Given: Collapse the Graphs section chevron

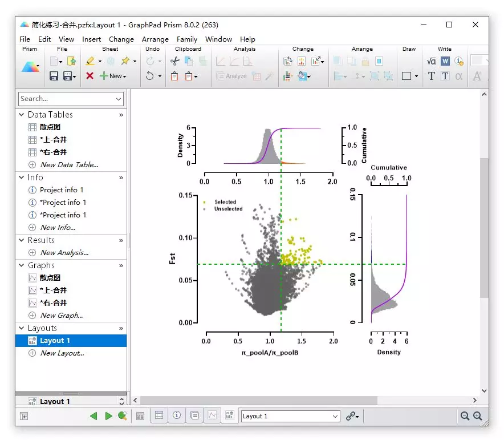Looking at the screenshot, I should [22, 265].
